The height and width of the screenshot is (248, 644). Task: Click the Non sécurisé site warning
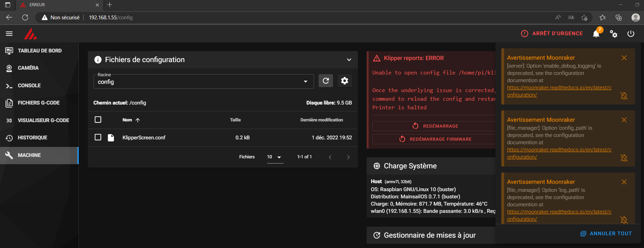(x=60, y=17)
